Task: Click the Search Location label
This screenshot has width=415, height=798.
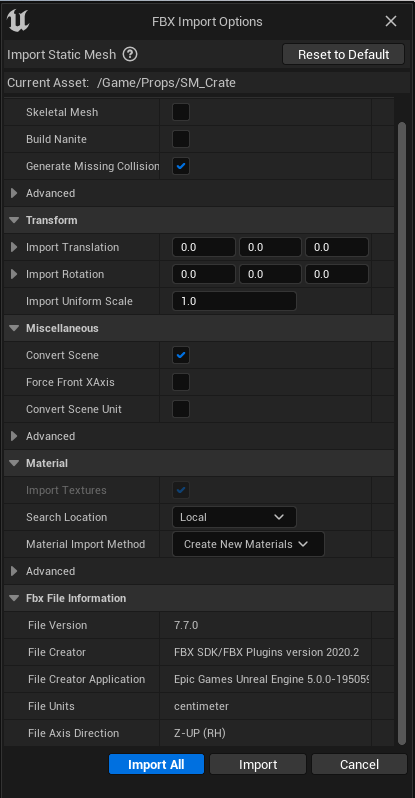Action: point(67,517)
